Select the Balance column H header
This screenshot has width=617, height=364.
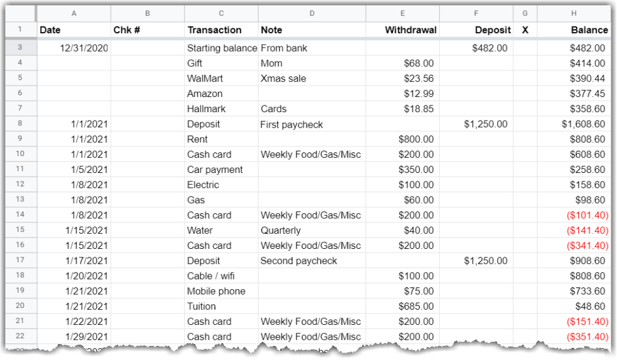(571, 13)
